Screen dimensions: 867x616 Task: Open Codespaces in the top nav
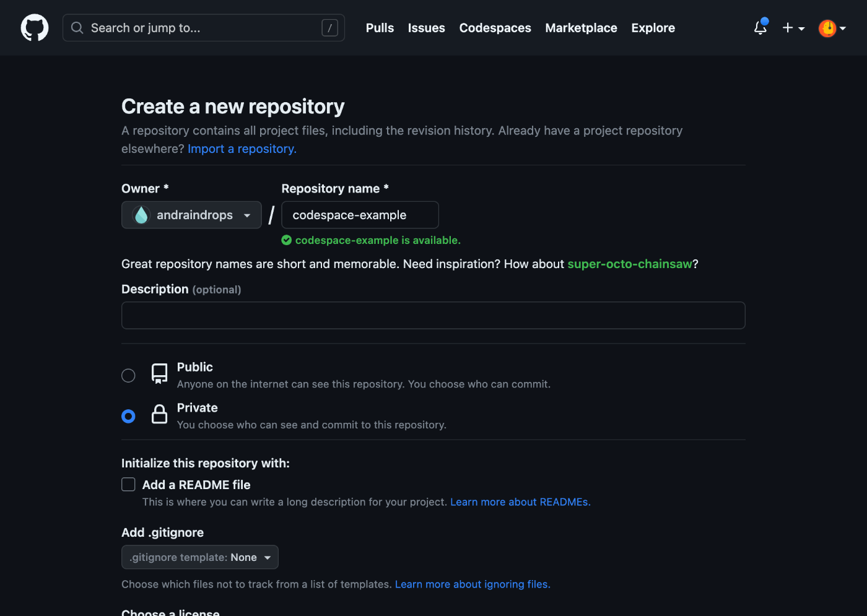[x=495, y=28]
